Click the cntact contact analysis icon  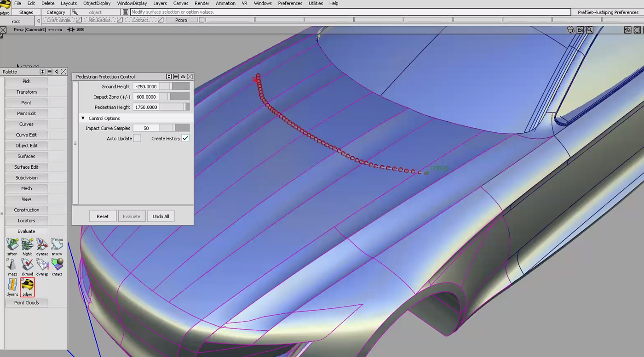(x=57, y=265)
